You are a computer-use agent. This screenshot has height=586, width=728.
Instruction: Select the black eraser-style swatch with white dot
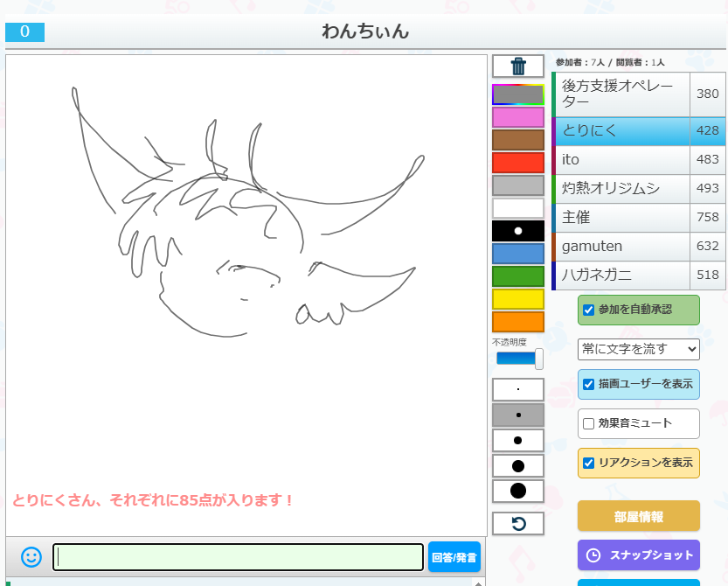[x=518, y=231]
